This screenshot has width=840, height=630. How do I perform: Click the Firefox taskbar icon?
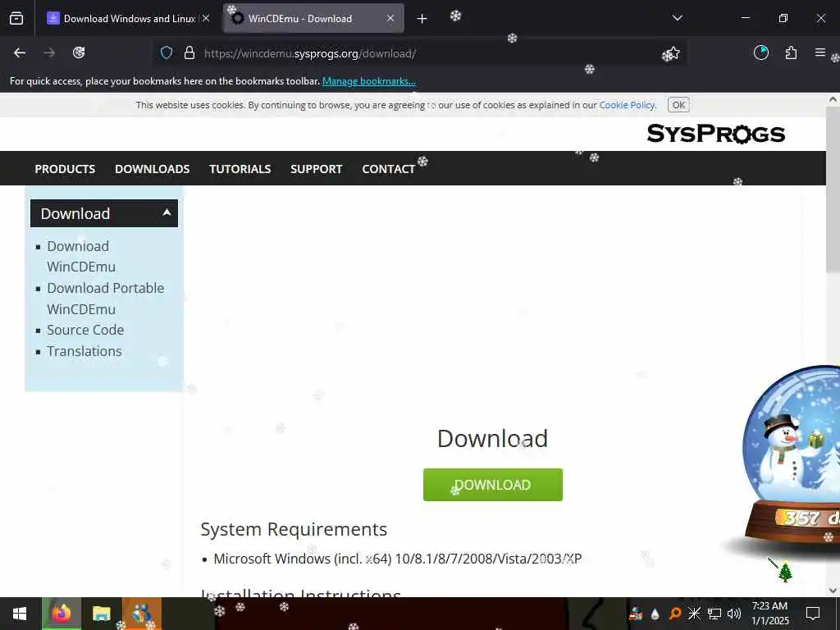click(61, 614)
